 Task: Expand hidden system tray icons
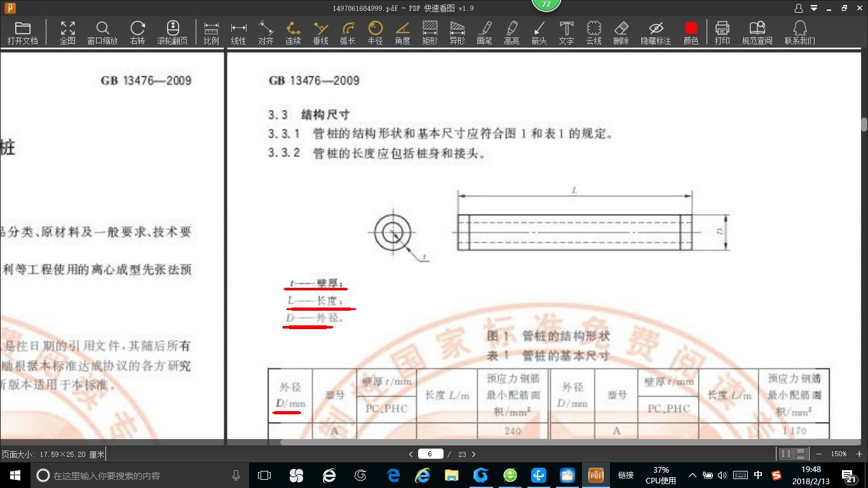click(x=693, y=475)
